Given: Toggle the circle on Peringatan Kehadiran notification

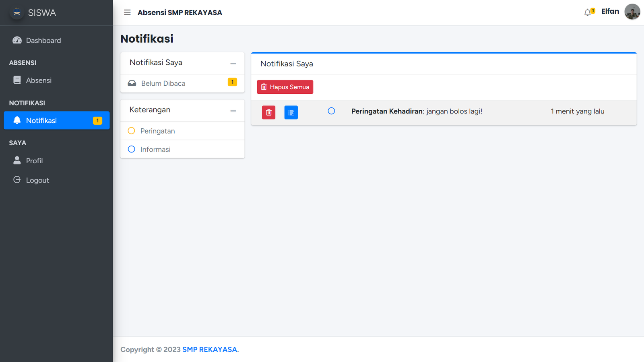Looking at the screenshot, I should click(x=331, y=111).
